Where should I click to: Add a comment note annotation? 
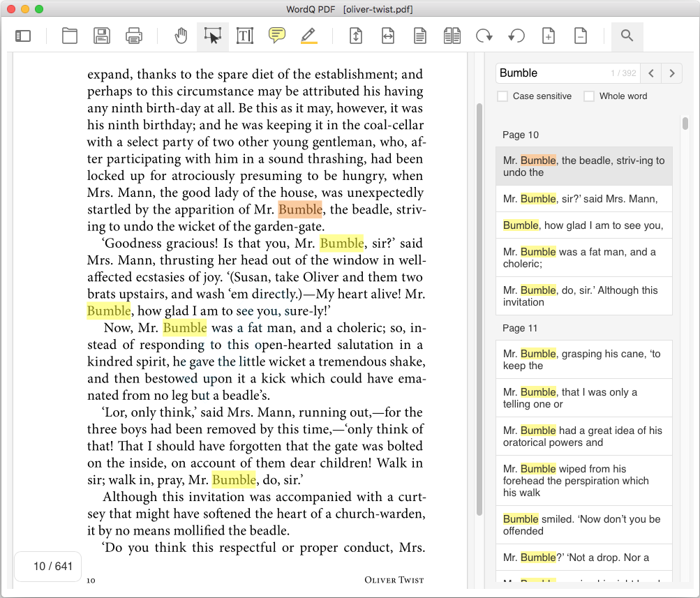[277, 36]
